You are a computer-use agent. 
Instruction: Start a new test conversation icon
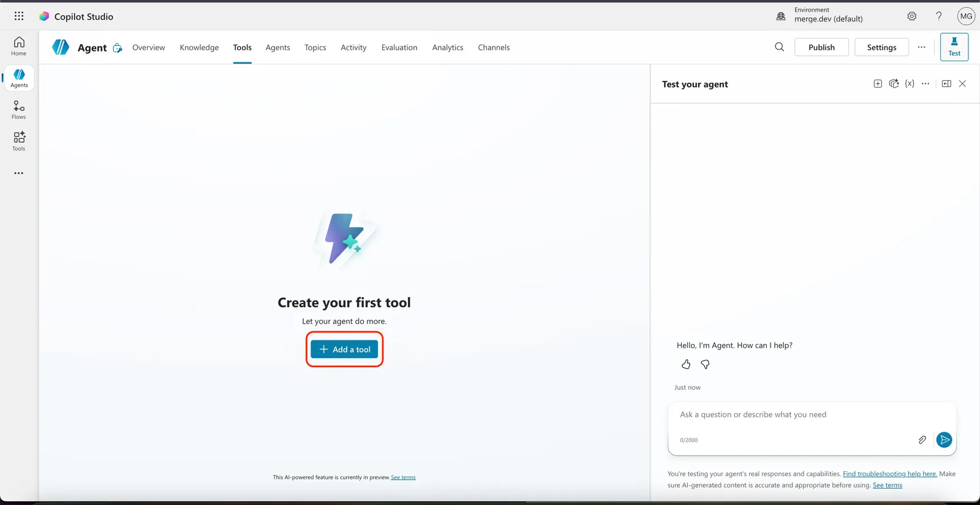tap(878, 84)
